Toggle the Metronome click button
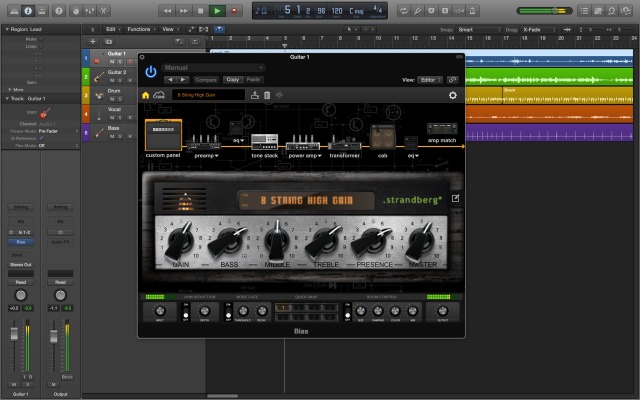This screenshot has height=400, width=640. tap(473, 11)
